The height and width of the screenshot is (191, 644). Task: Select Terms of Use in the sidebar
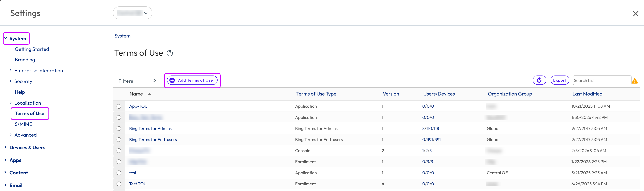[x=30, y=114]
